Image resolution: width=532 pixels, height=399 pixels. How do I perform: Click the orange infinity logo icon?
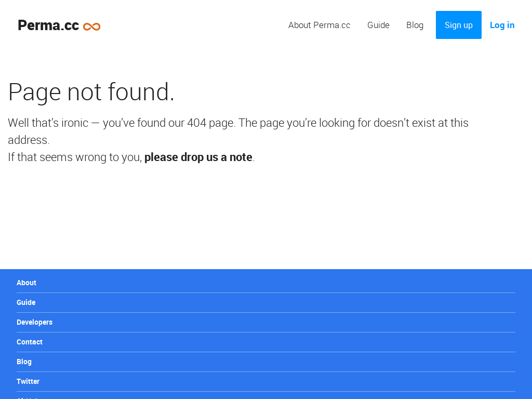(x=91, y=26)
